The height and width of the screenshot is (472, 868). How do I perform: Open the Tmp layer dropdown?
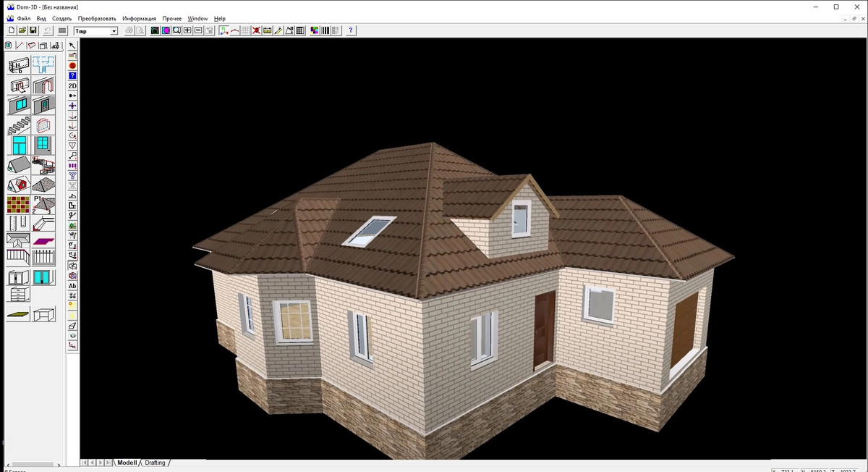pos(114,30)
